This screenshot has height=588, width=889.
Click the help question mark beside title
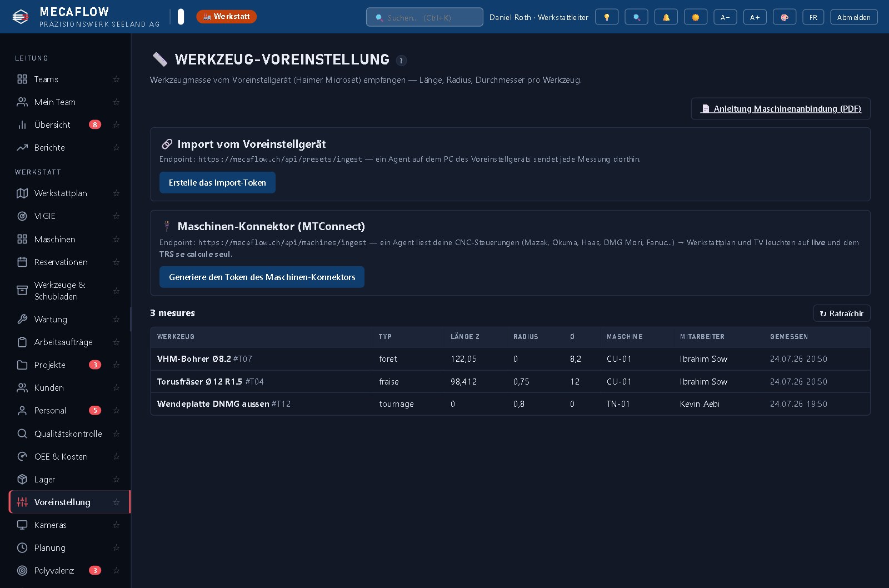(x=401, y=61)
